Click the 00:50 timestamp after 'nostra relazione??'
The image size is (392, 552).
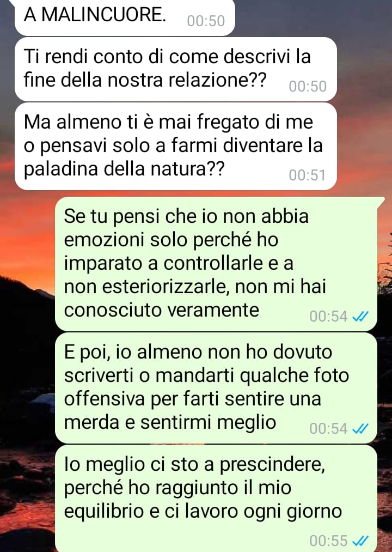point(308,86)
